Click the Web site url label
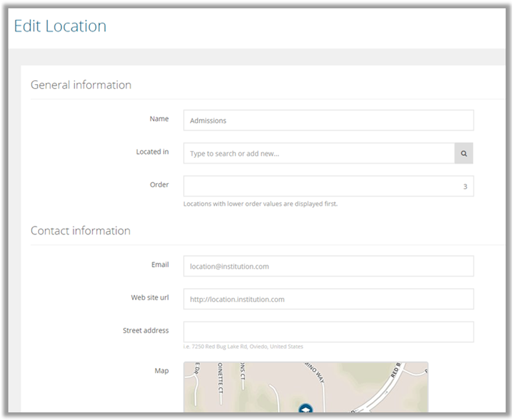 pyautogui.click(x=150, y=298)
